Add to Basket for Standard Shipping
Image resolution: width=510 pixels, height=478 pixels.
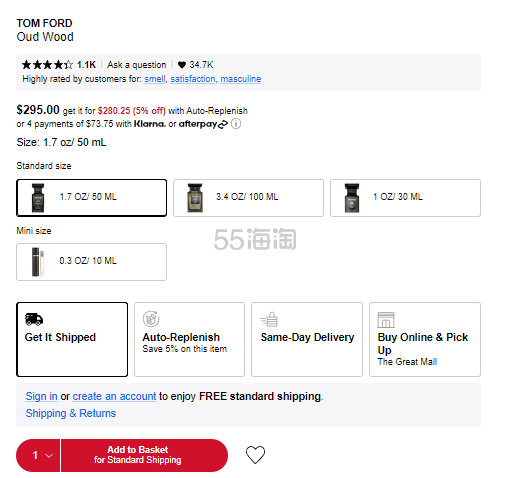pos(144,455)
